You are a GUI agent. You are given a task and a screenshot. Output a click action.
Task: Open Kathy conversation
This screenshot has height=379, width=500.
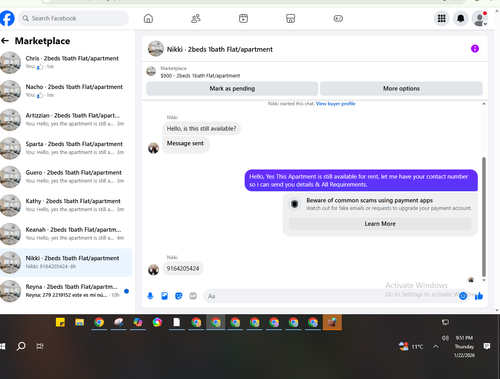pyautogui.click(x=66, y=205)
